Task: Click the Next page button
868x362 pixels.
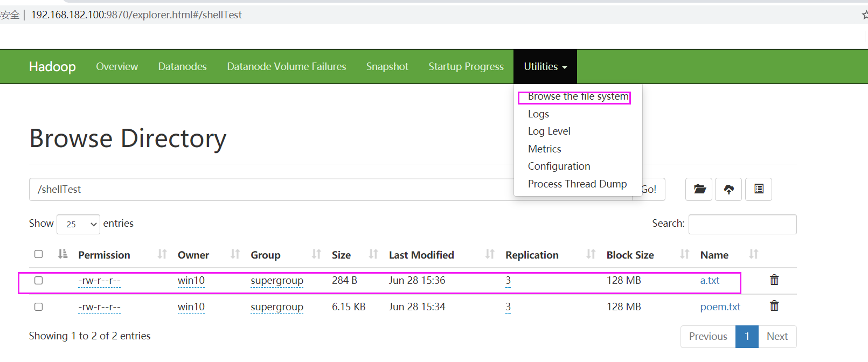Action: tap(777, 336)
